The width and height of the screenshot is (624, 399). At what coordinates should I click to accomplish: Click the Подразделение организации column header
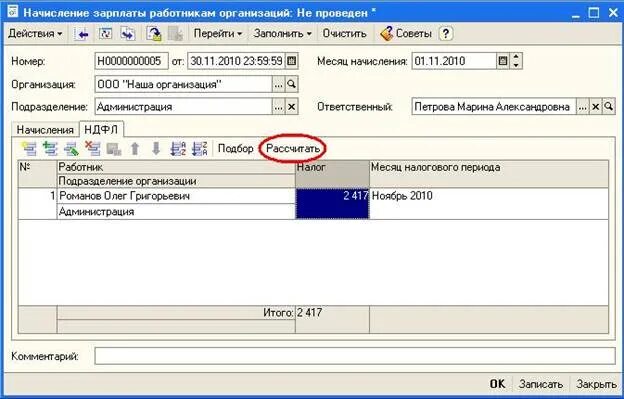[x=176, y=181]
